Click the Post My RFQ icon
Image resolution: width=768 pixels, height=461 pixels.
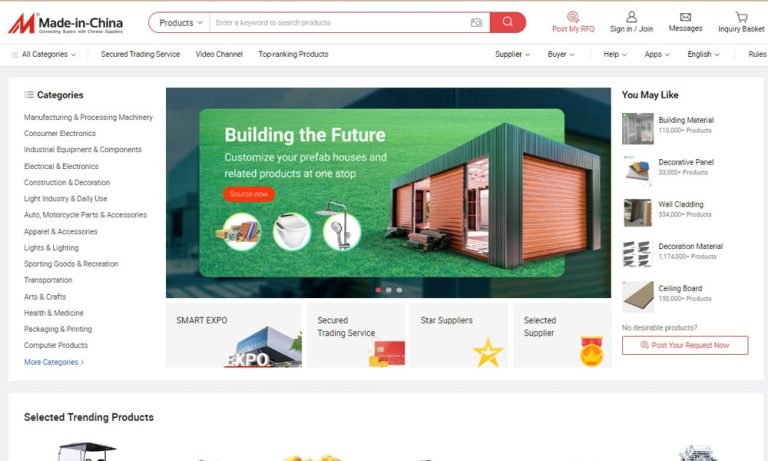click(x=573, y=17)
